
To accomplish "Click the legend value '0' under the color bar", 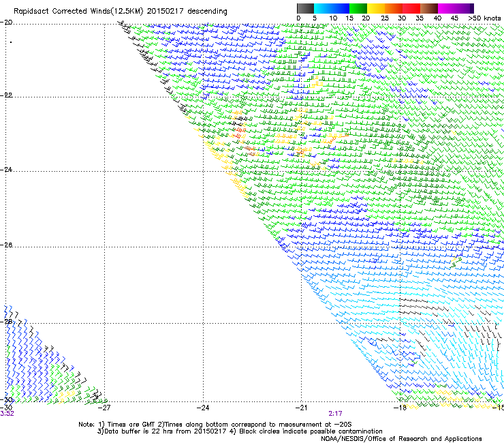I will tap(298, 18).
